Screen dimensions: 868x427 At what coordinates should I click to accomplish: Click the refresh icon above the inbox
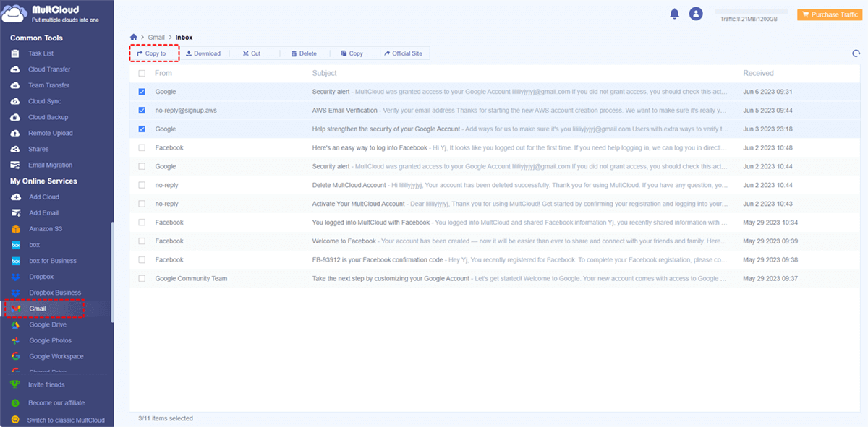coord(856,53)
